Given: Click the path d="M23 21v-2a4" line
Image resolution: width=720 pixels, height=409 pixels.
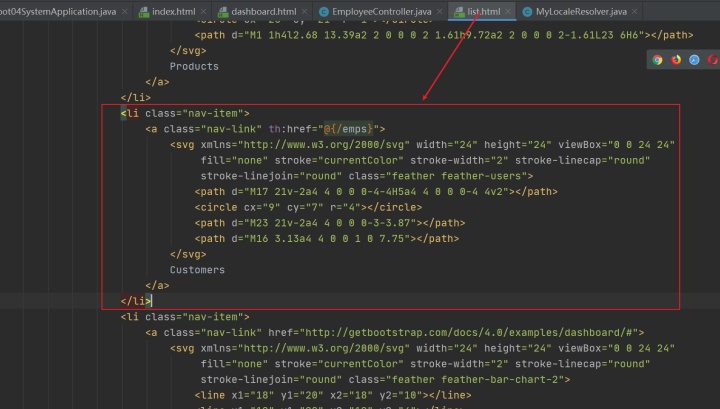Looking at the screenshot, I should click(x=330, y=223).
